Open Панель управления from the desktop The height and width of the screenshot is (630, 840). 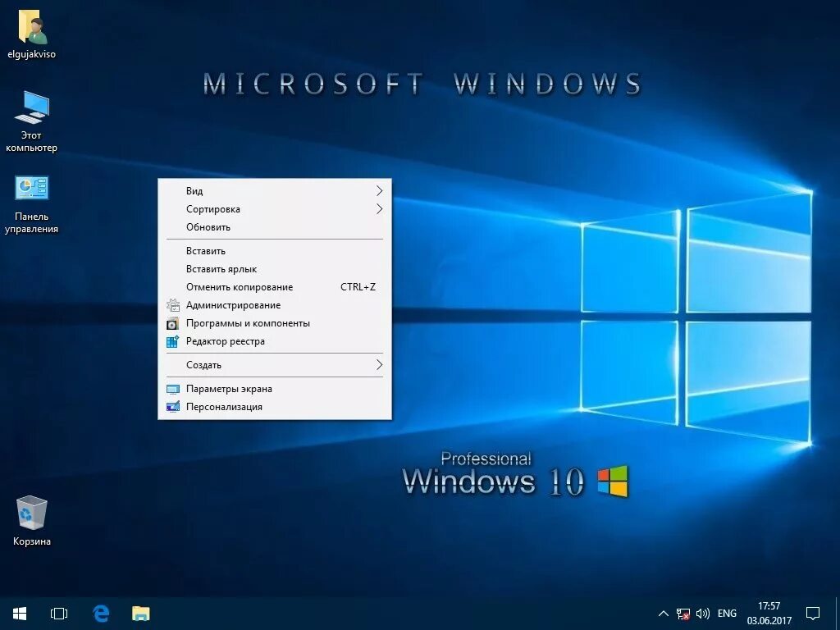click(x=32, y=190)
